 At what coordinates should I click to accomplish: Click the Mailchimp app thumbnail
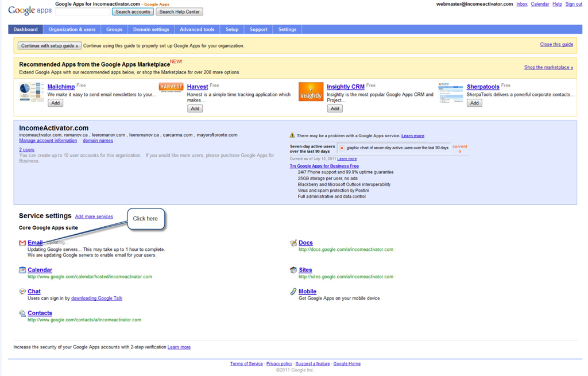[x=32, y=92]
